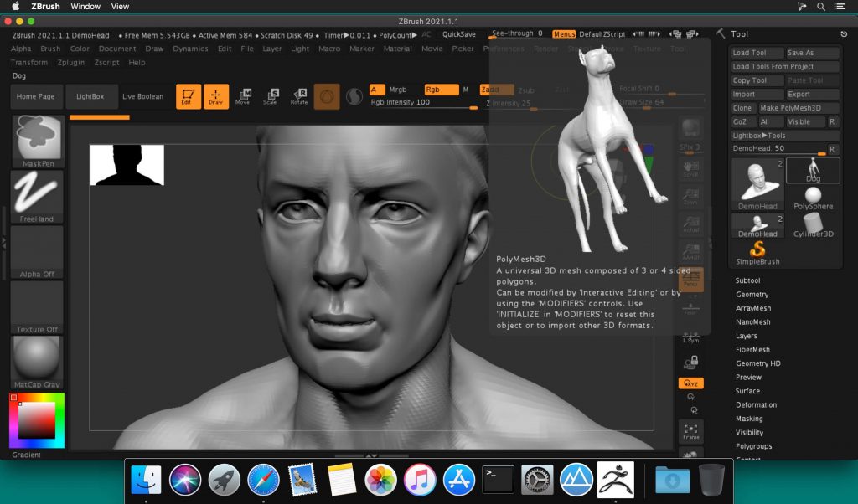Select the Move gizmo tool
858x504 pixels.
[243, 96]
